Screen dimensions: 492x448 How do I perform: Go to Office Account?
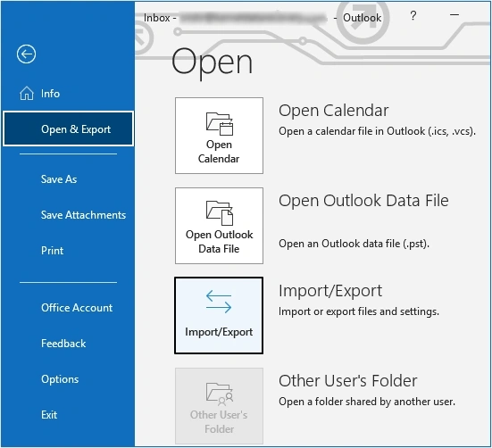tap(77, 308)
